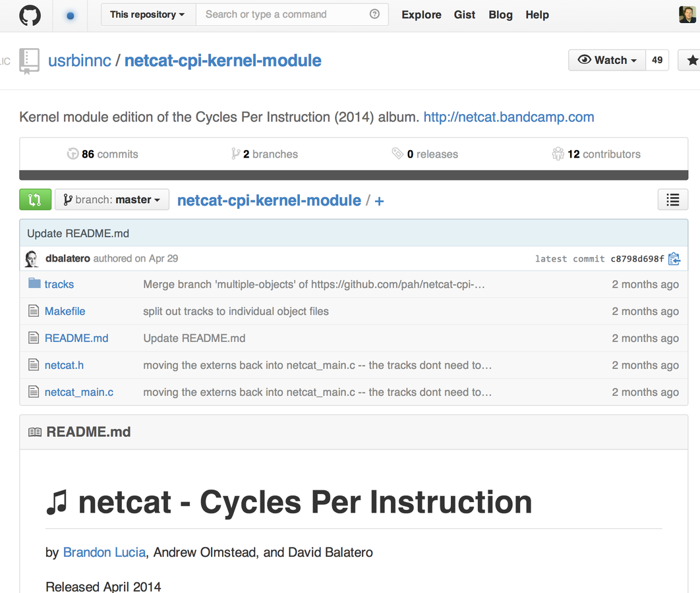The height and width of the screenshot is (593, 700).
Task: Click 'Released April 2014' text
Action: [x=103, y=586]
